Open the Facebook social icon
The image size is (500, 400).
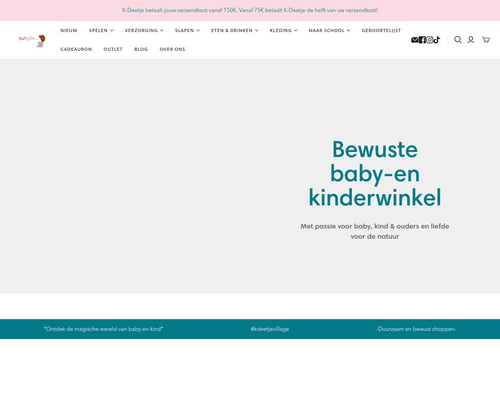(x=422, y=40)
